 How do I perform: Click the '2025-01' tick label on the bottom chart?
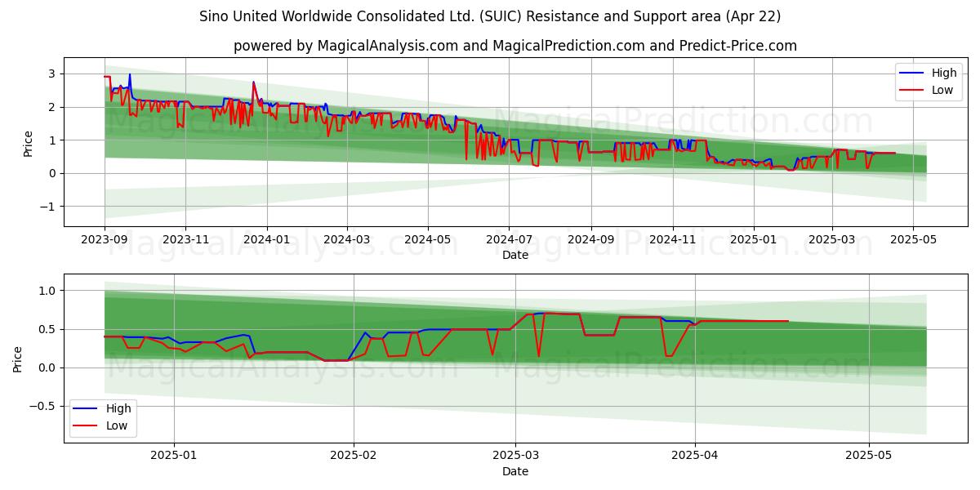click(175, 456)
